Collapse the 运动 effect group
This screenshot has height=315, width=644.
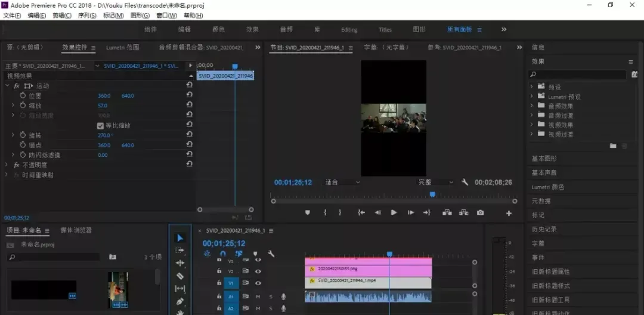pos(7,86)
